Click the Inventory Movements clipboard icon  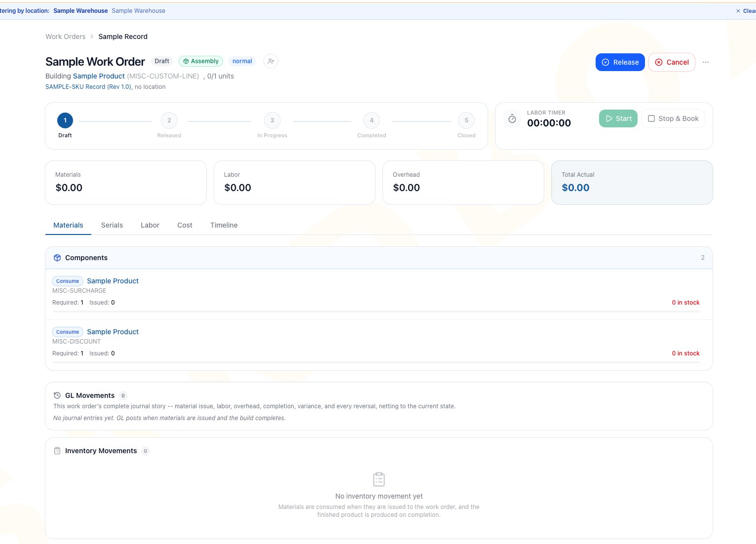pyautogui.click(x=57, y=451)
